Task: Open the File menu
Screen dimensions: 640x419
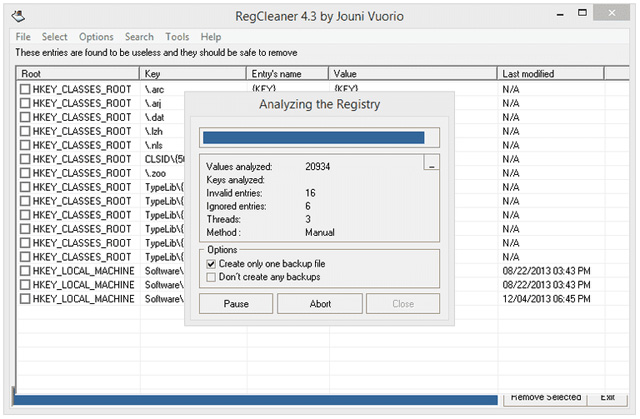Action: (x=23, y=37)
